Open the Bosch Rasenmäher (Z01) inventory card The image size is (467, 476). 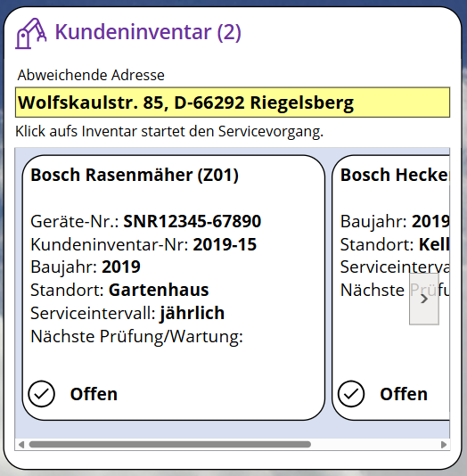[x=174, y=288]
